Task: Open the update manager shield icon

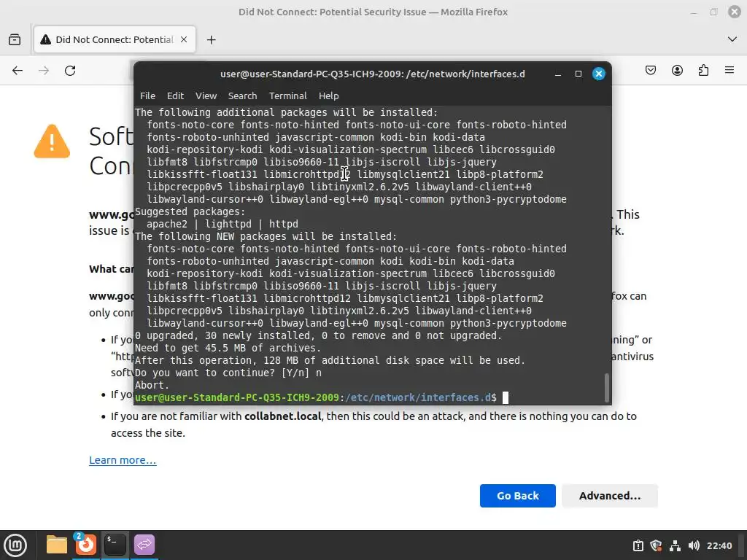Action: click(656, 545)
